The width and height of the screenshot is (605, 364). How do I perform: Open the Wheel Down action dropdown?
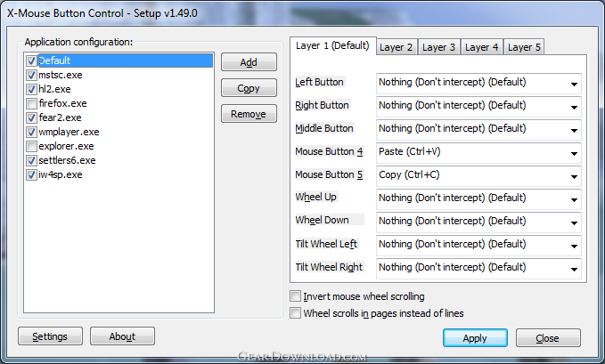tap(478, 222)
